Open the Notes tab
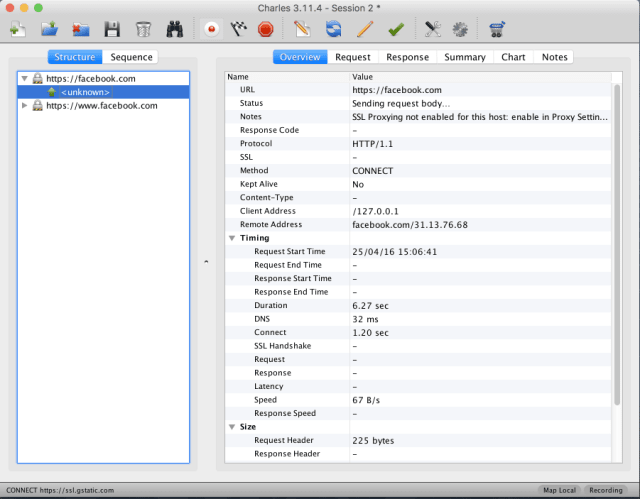Image resolution: width=640 pixels, height=499 pixels. pos(554,57)
